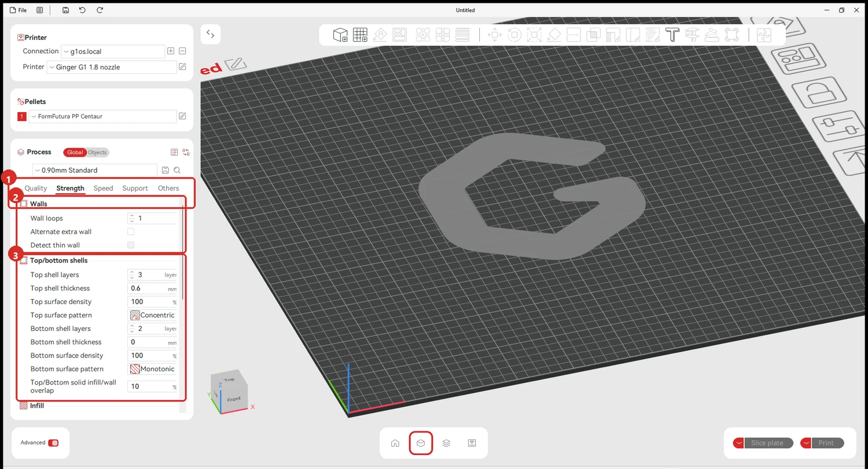
Task: Open the Device page icon
Action: click(x=472, y=443)
